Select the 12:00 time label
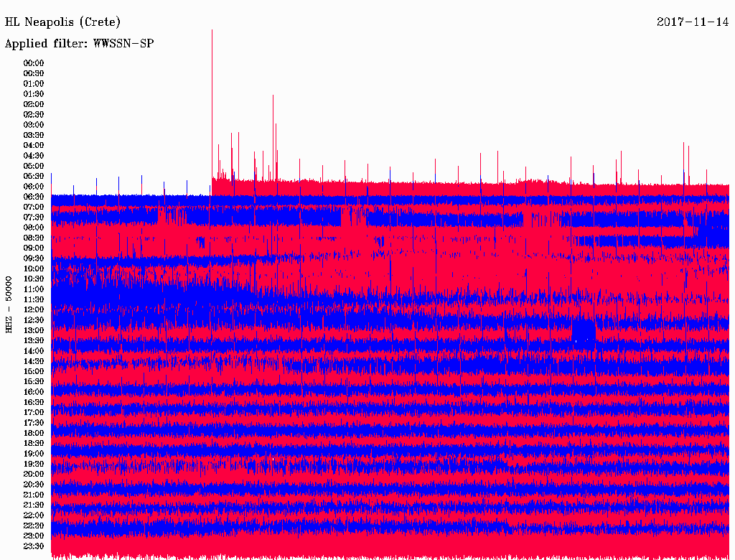735x560 pixels. click(x=34, y=310)
